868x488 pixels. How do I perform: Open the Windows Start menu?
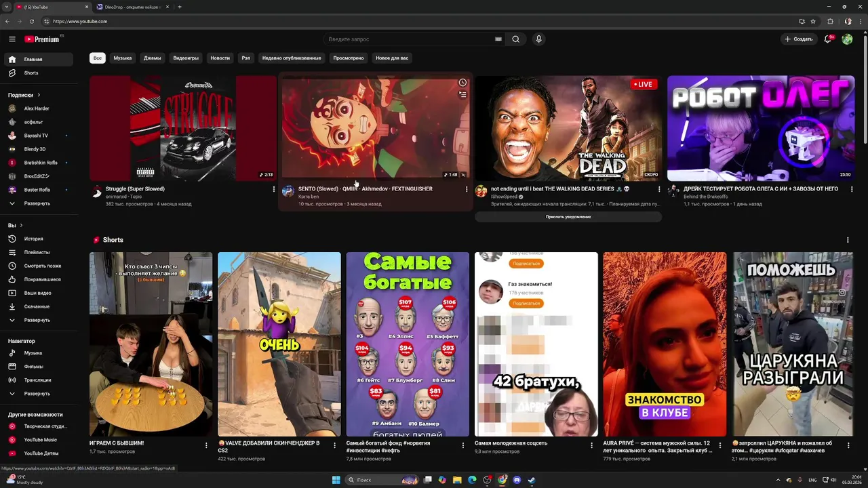coord(336,480)
